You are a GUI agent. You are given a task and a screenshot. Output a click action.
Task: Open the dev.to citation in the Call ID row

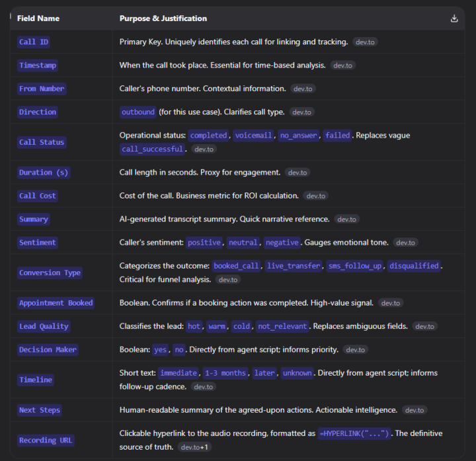click(x=365, y=42)
